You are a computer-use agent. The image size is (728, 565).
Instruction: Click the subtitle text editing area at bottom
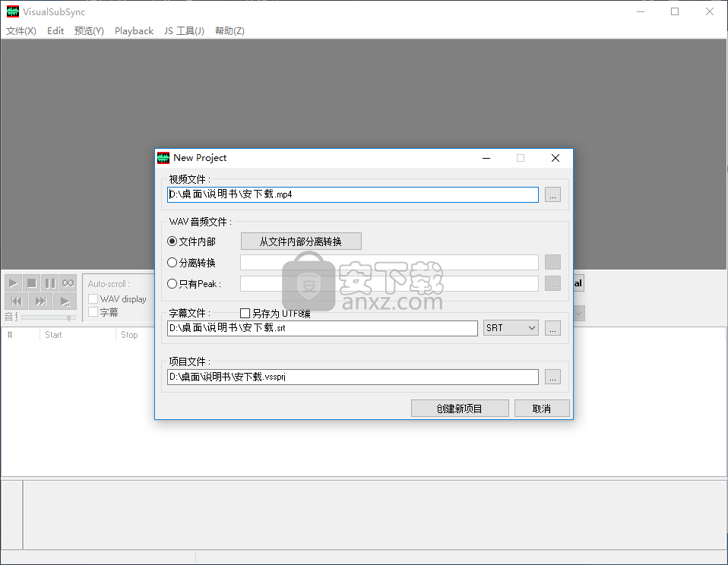(x=375, y=514)
